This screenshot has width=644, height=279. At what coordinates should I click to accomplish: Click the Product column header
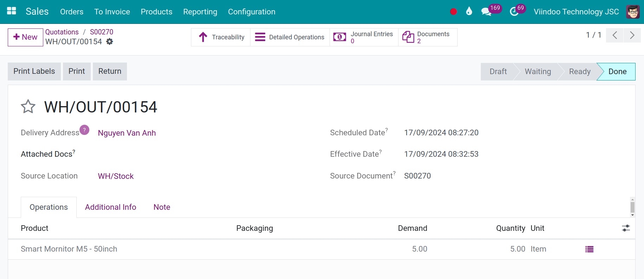[x=34, y=228]
